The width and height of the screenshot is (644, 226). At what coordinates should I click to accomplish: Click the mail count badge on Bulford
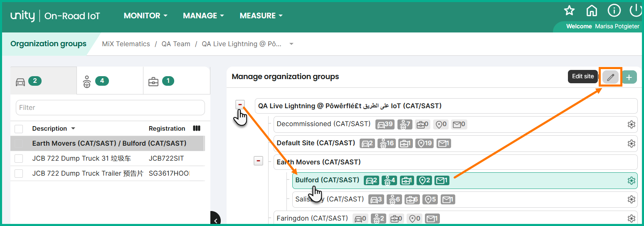[x=442, y=180]
